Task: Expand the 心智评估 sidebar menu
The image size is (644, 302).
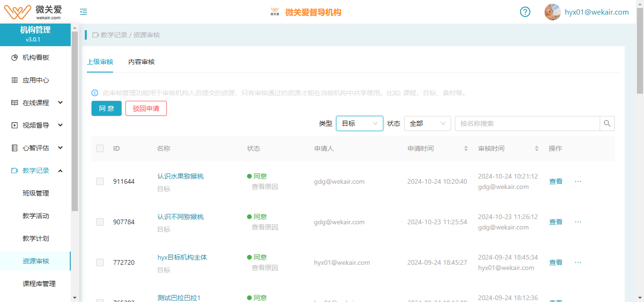Action: point(60,148)
